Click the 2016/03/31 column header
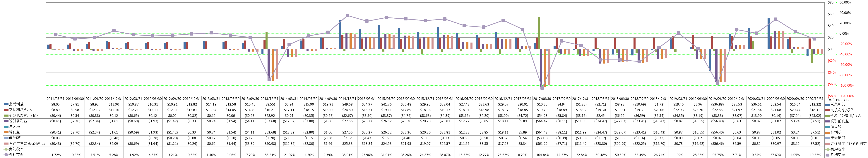868x158 pixels. click(445, 99)
